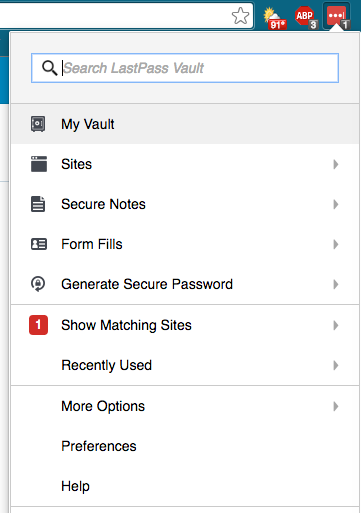Focus the Search LastPass Vault field
This screenshot has width=361, height=513.
pyautogui.click(x=185, y=68)
